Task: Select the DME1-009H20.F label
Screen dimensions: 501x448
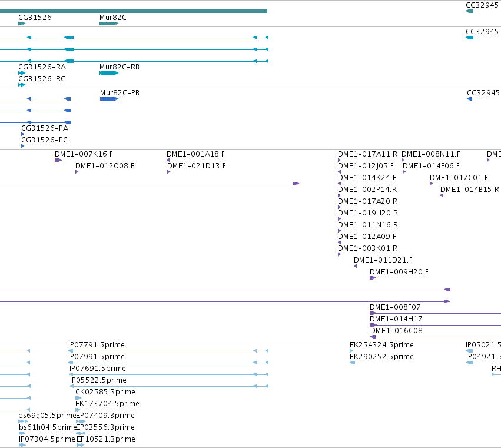Action: click(399, 272)
